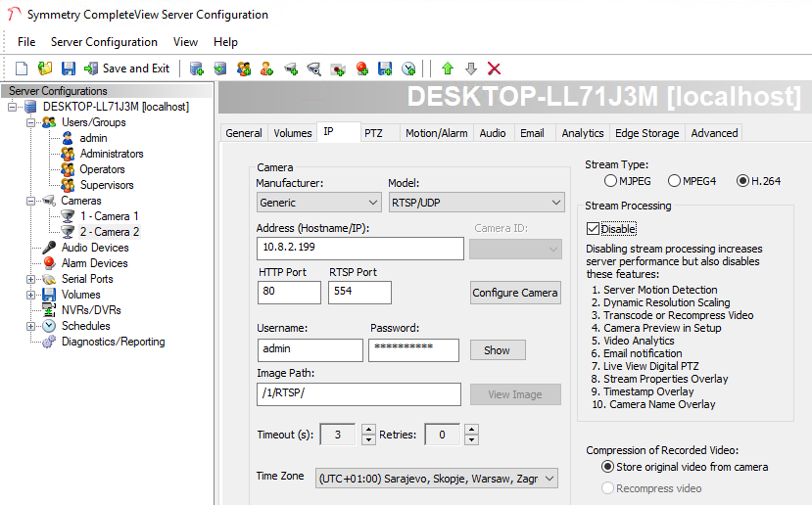Click Show to reveal the password

pos(497,350)
